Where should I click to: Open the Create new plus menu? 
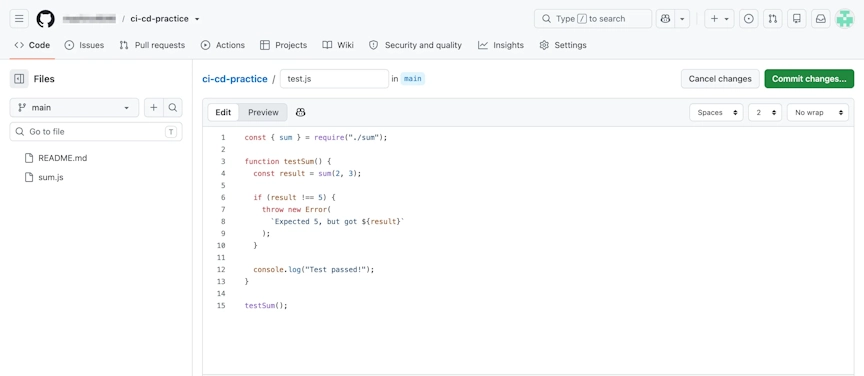click(719, 19)
